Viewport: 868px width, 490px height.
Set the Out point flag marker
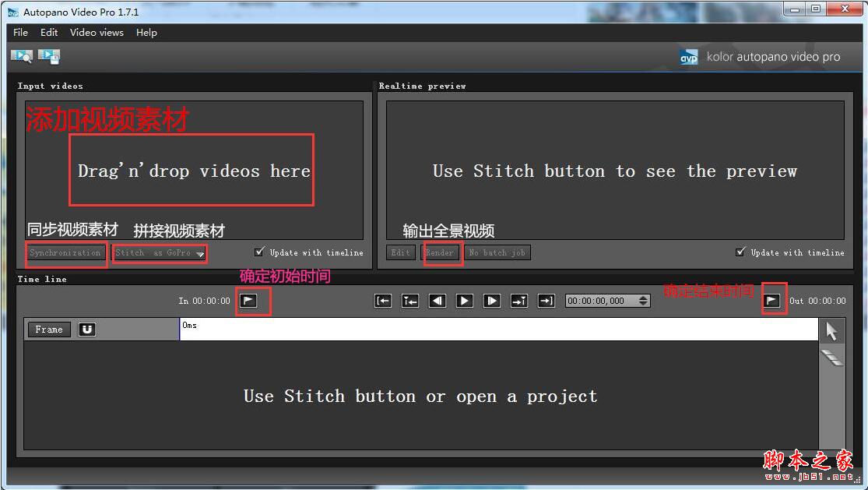(771, 301)
